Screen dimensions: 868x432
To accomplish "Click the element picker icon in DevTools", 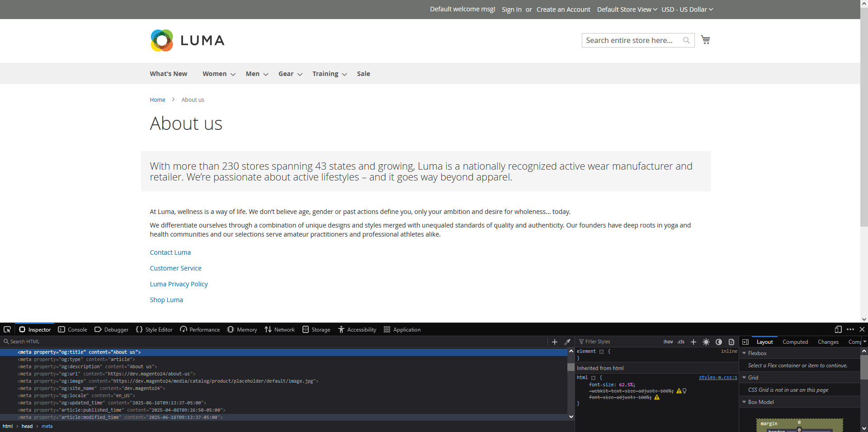I will click(x=7, y=329).
